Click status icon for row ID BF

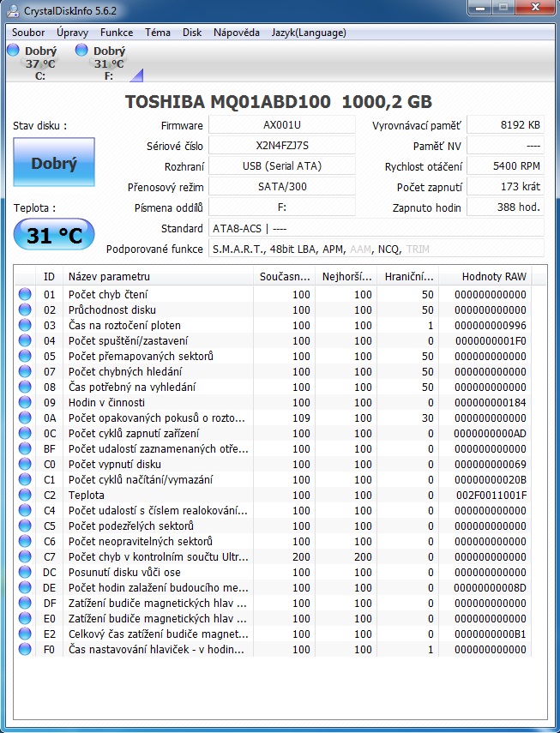(x=25, y=448)
